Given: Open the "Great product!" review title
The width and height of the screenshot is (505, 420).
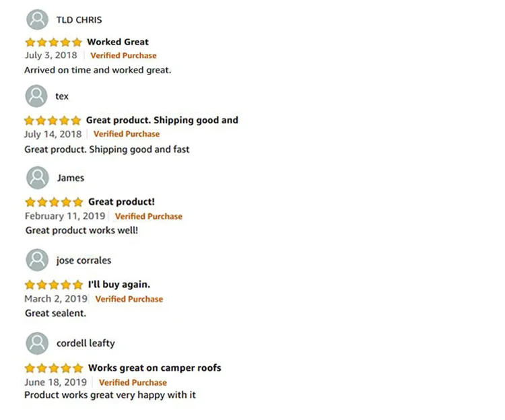Looking at the screenshot, I should point(121,201).
